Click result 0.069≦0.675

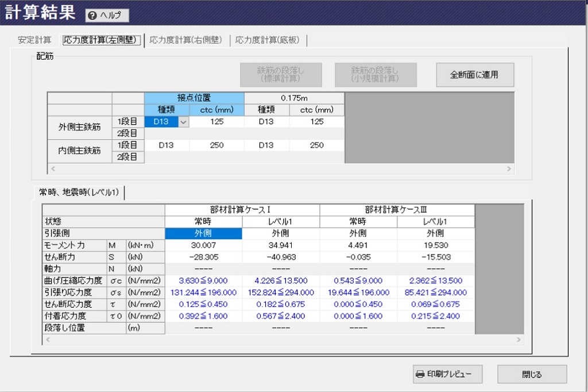[436, 305]
